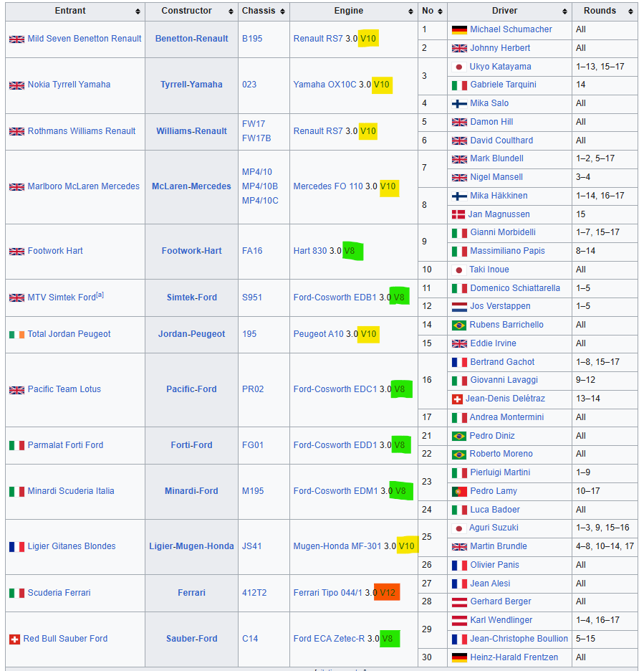Follow the MP4/10C chassis link

pos(260,200)
